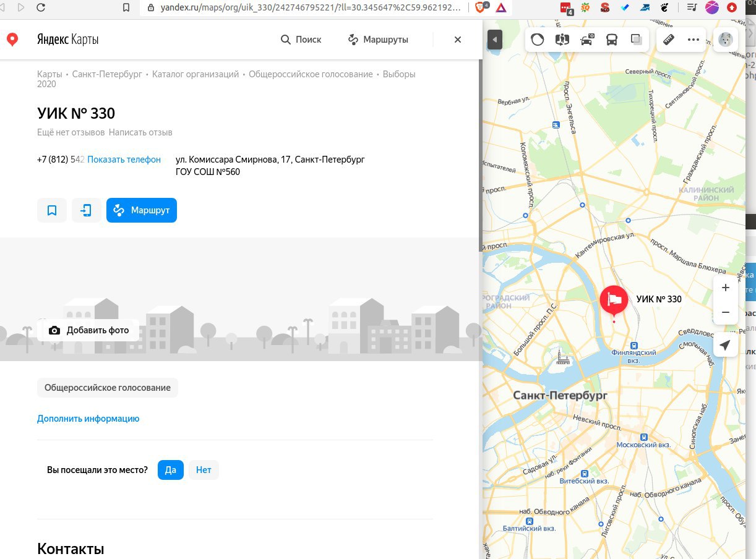Reveal number via Показать телефон
This screenshot has height=559, width=756.
pyautogui.click(x=124, y=160)
